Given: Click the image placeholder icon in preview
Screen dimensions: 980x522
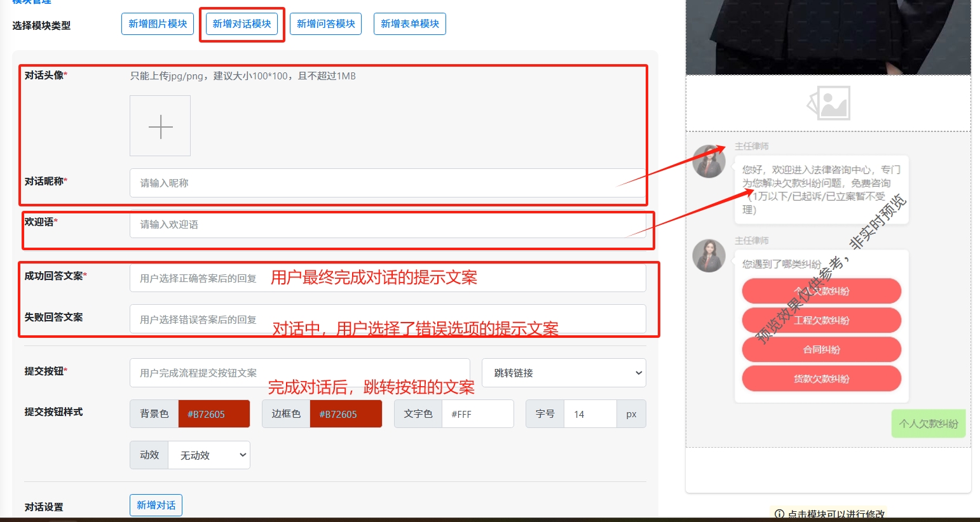Looking at the screenshot, I should point(828,104).
